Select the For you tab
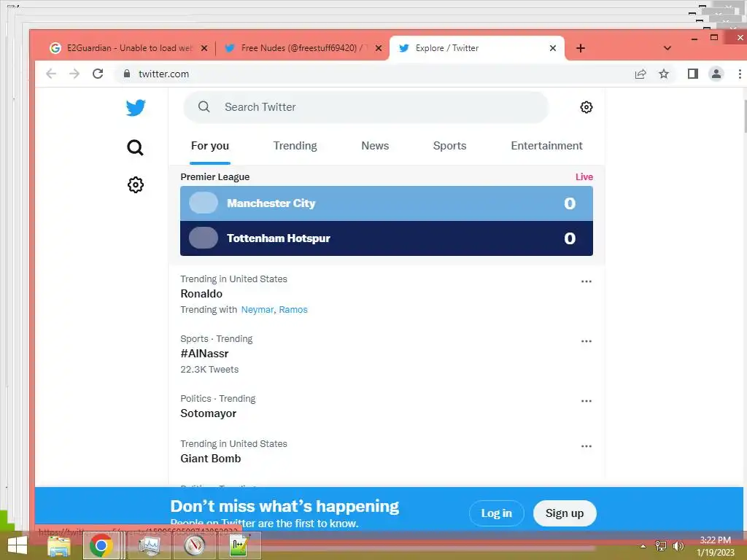 pyautogui.click(x=209, y=146)
